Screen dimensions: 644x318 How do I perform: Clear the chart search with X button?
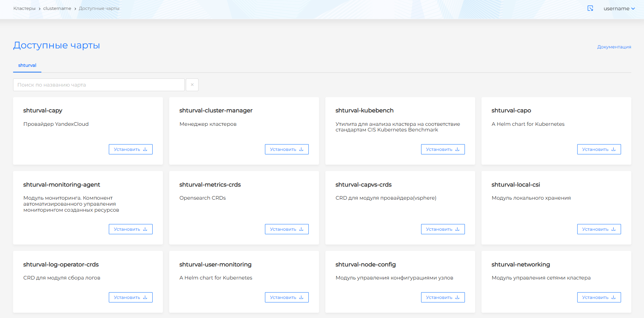pos(192,85)
